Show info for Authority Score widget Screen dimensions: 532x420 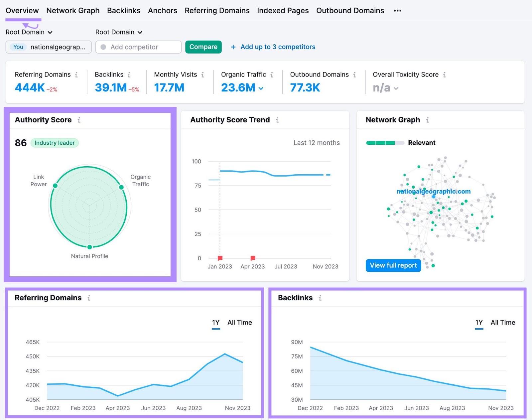click(x=79, y=120)
